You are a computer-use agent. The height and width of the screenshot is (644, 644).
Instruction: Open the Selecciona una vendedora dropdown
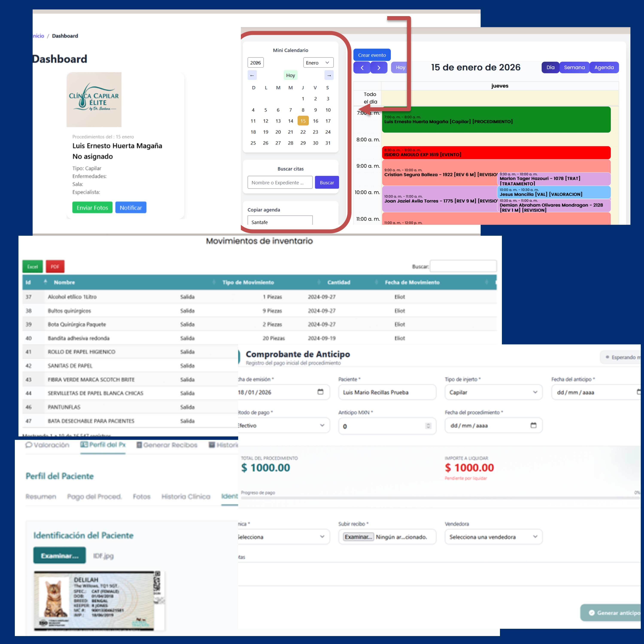(493, 537)
